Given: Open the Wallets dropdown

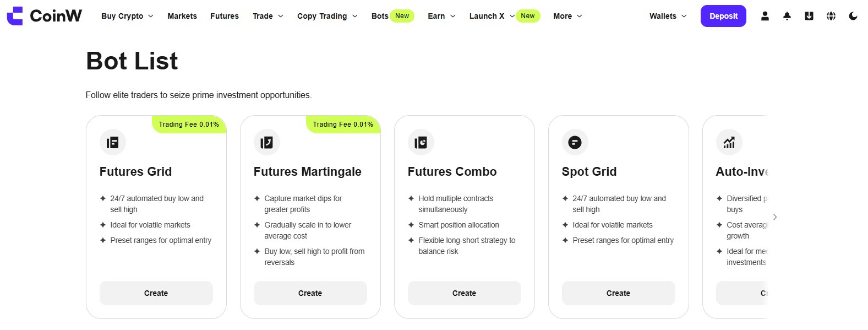Looking at the screenshot, I should click(668, 16).
